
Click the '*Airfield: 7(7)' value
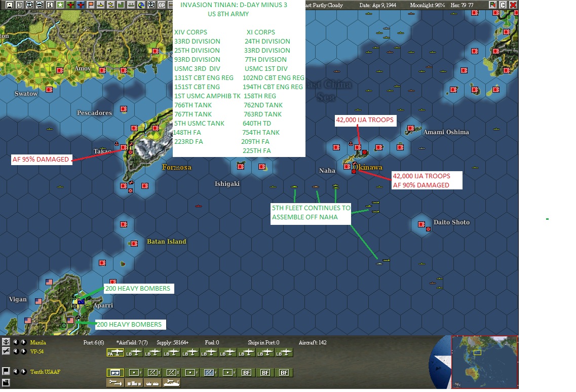point(132,342)
